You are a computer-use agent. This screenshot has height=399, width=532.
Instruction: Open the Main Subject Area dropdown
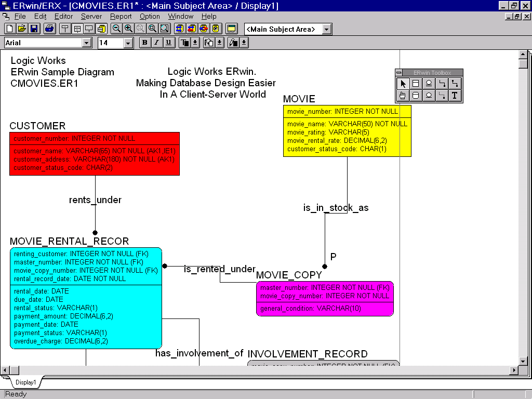(x=326, y=29)
